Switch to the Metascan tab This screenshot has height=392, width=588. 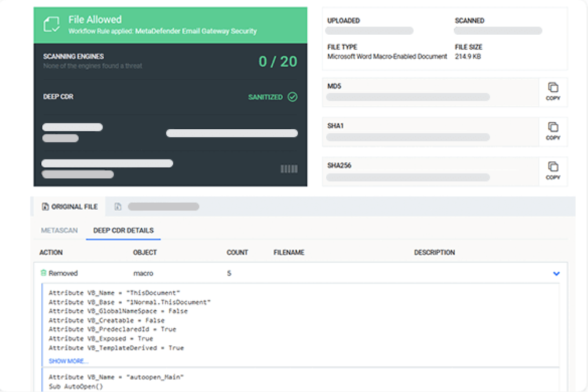59,230
